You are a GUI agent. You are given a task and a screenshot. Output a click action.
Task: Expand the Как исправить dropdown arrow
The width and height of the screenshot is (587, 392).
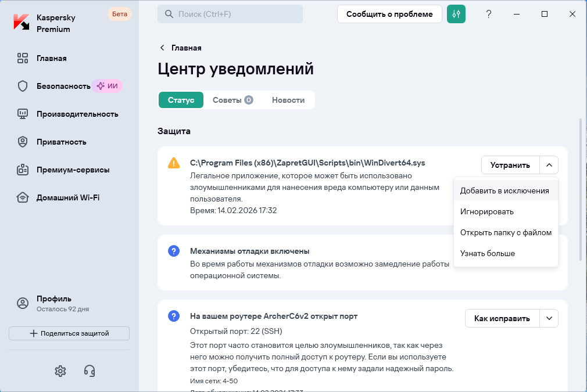tap(549, 318)
